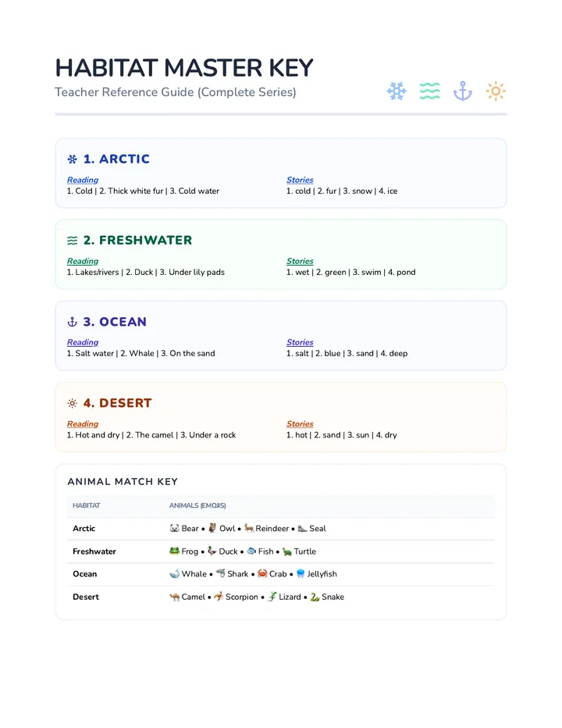The width and height of the screenshot is (562, 728).
Task: Open the Stories link under Ocean
Action: [300, 342]
